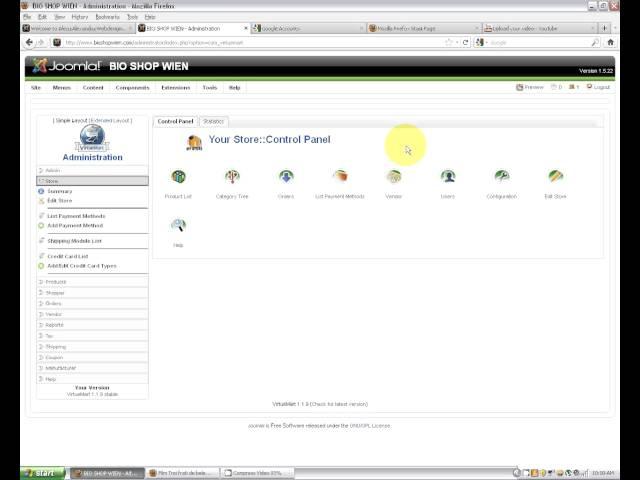Open the Product List icon

[178, 176]
